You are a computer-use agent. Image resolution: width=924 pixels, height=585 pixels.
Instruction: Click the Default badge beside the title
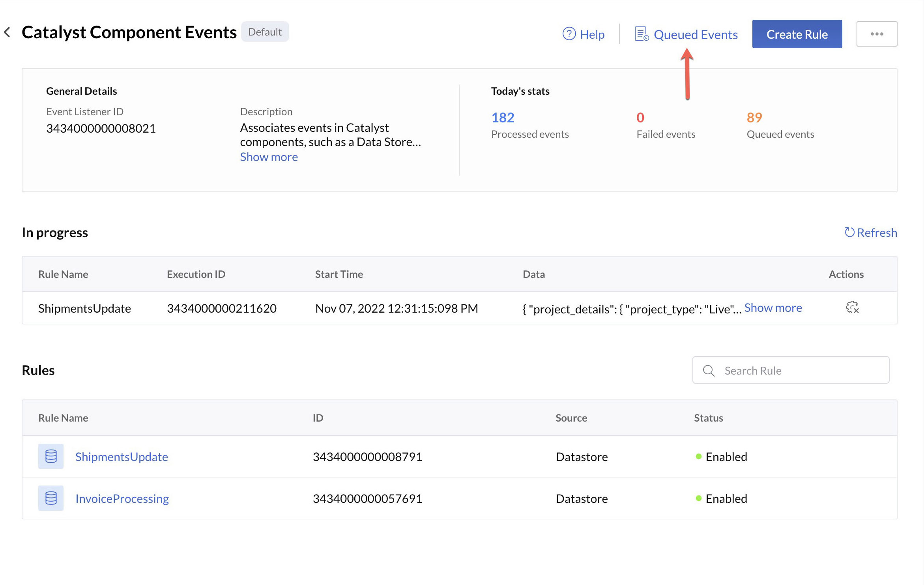pyautogui.click(x=265, y=32)
